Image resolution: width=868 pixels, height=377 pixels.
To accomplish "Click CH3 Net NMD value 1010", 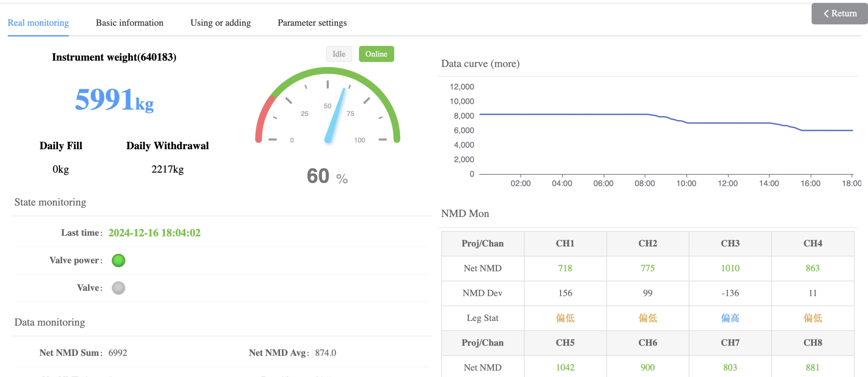I will coord(730,268).
